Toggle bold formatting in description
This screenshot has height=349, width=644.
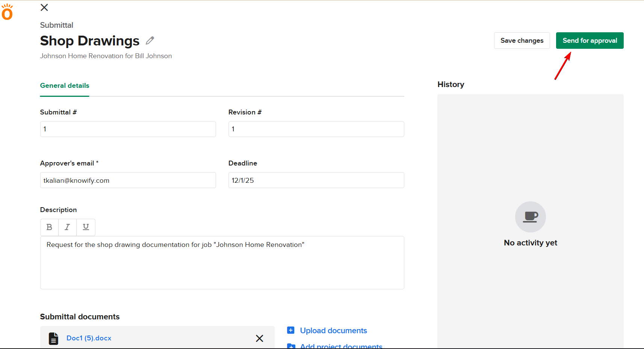[49, 227]
